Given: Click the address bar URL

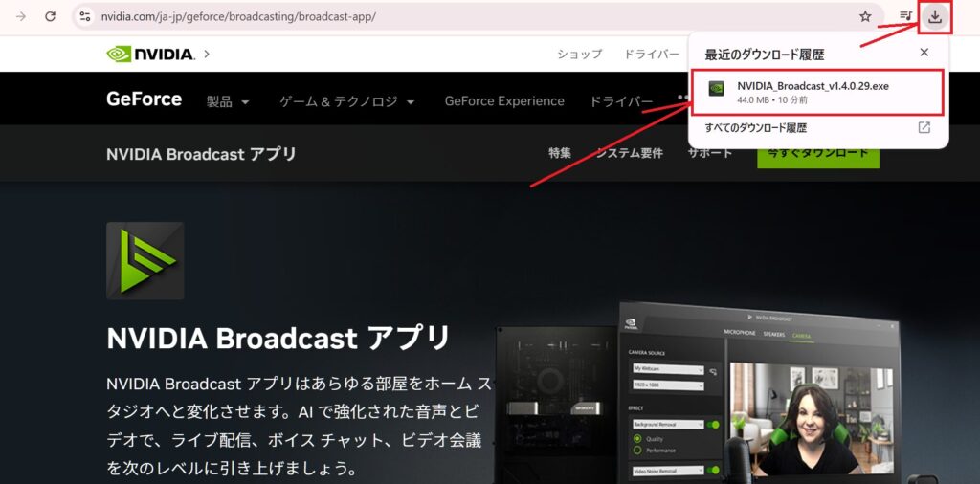Looking at the screenshot, I should (x=238, y=17).
